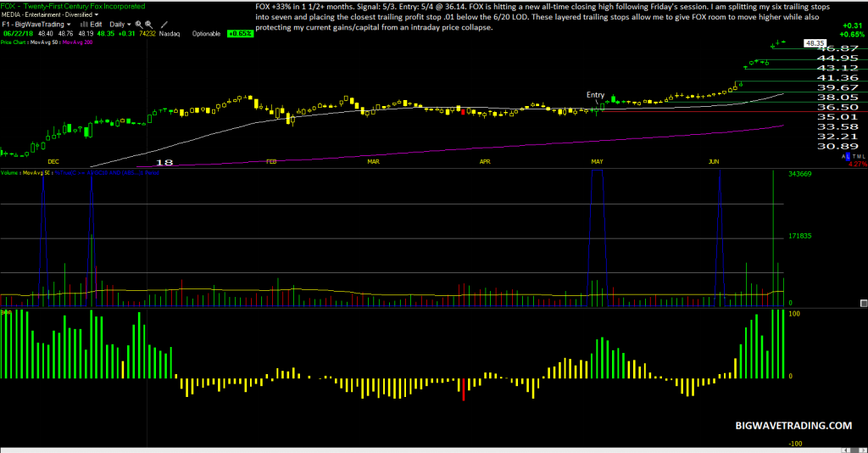Click the DEC month label
868x453 pixels.
pyautogui.click(x=53, y=162)
